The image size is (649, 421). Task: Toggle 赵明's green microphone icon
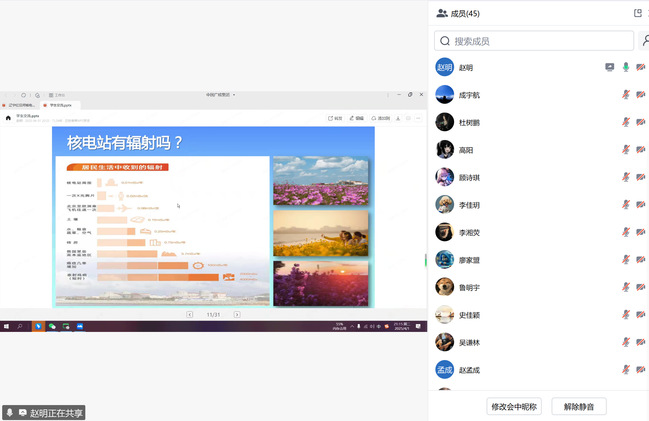[x=626, y=67]
